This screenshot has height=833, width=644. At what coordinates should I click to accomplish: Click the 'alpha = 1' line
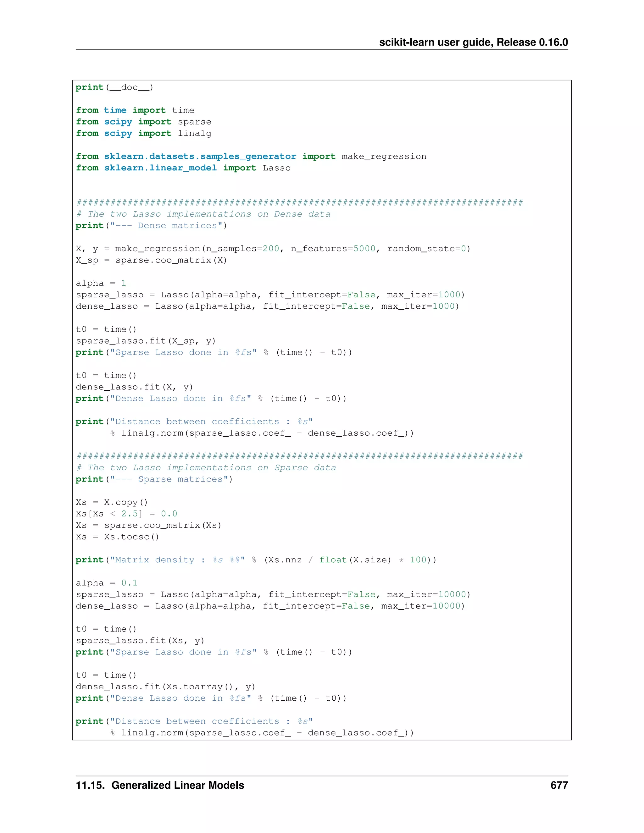(x=101, y=283)
